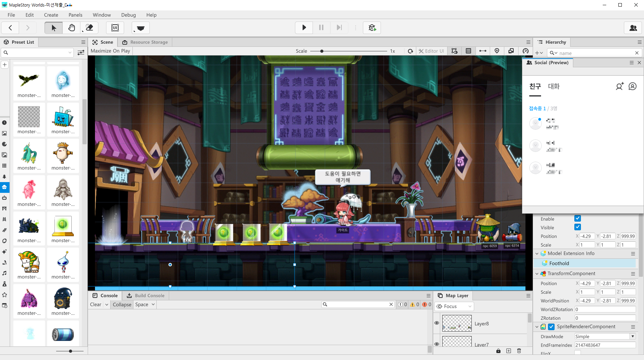Open the Preset List panel menu
The image size is (644, 360).
click(x=83, y=42)
